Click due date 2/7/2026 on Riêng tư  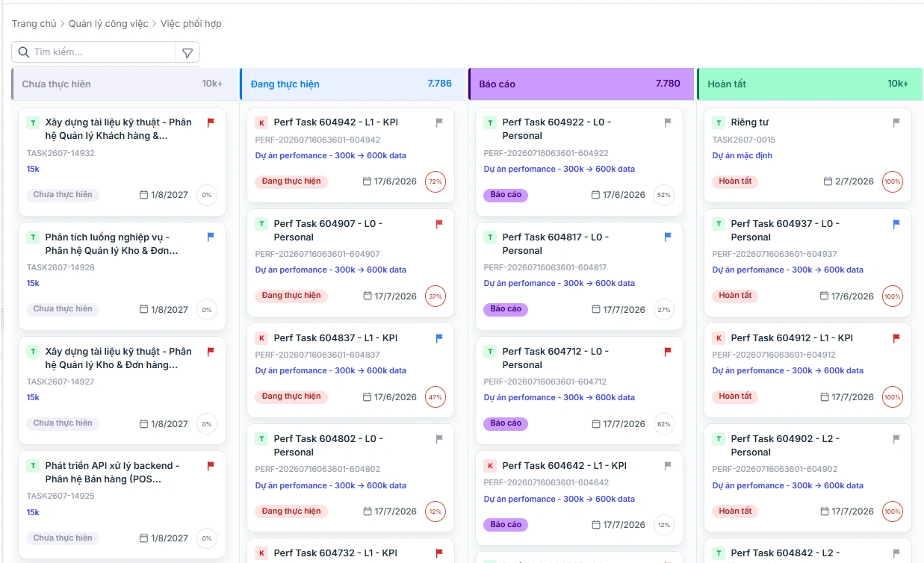click(x=855, y=181)
